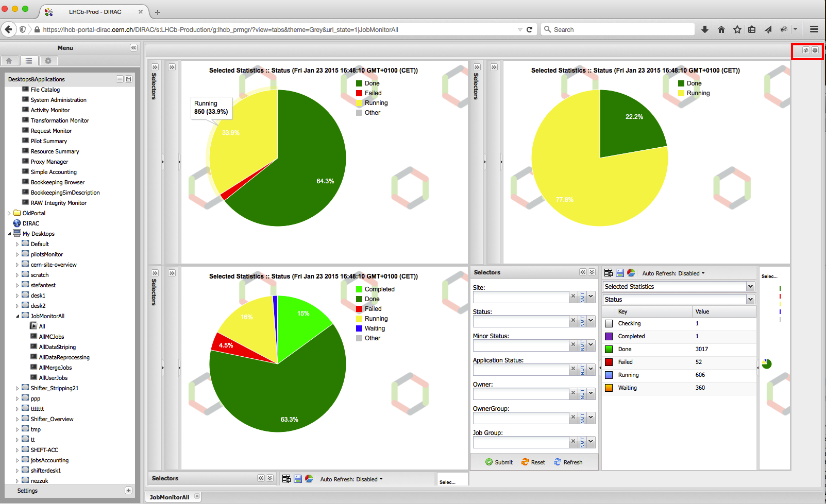
Task: Clear the Site selector field
Action: [x=573, y=297]
